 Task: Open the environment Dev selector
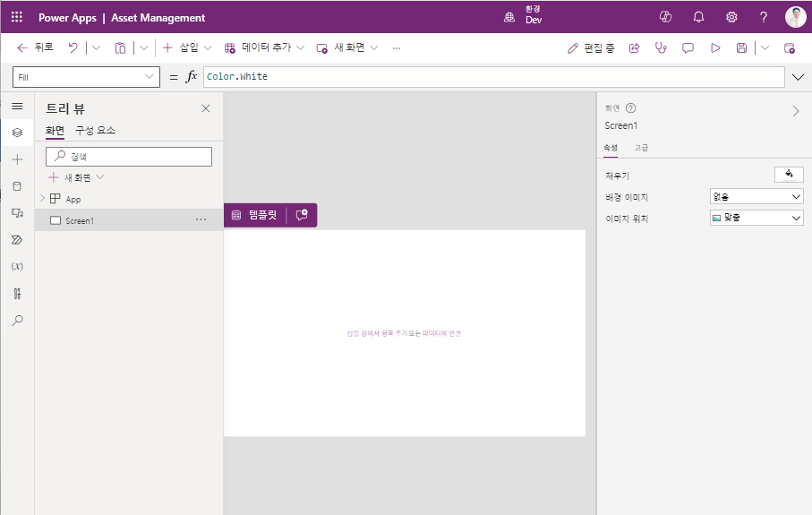[x=523, y=15]
